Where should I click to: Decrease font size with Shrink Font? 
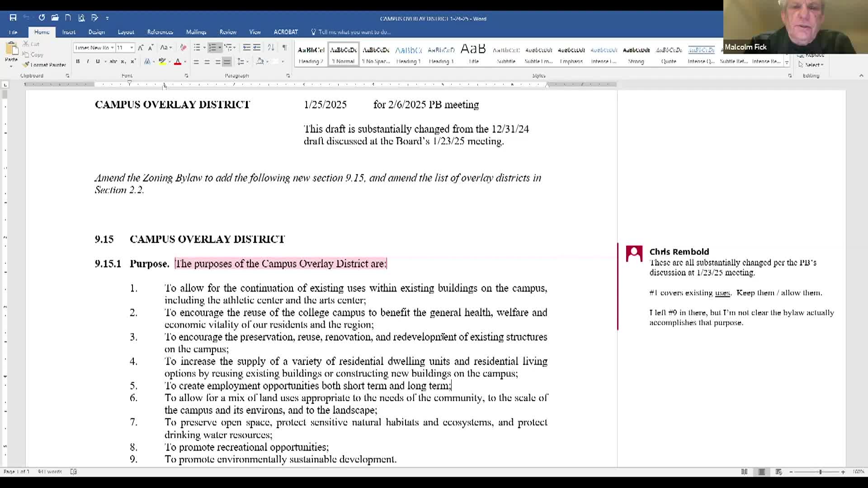pyautogui.click(x=151, y=47)
